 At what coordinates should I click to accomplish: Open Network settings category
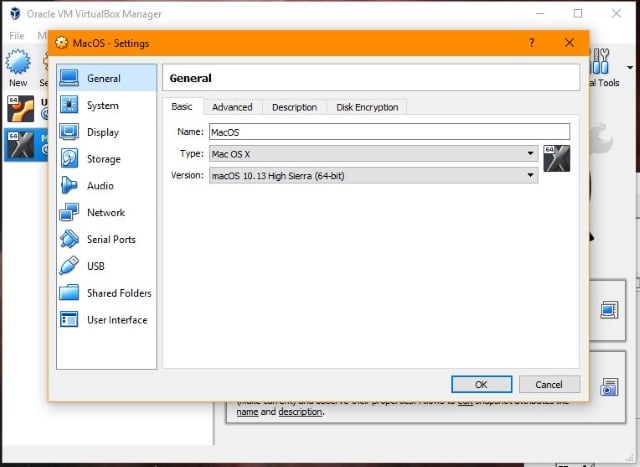[106, 212]
